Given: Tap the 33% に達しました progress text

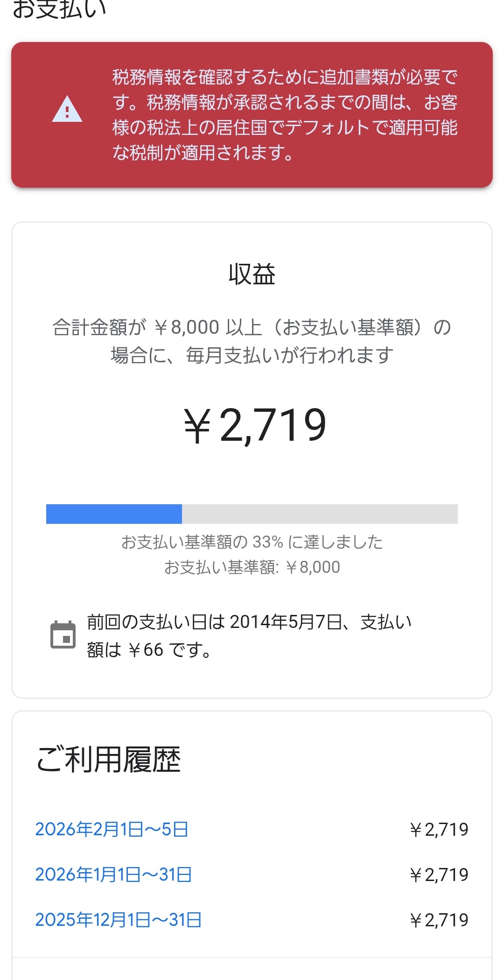Looking at the screenshot, I should tap(252, 542).
